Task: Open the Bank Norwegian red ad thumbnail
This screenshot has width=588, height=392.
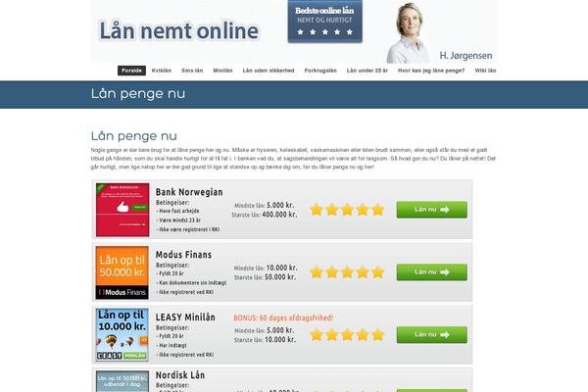Action: pos(122,210)
